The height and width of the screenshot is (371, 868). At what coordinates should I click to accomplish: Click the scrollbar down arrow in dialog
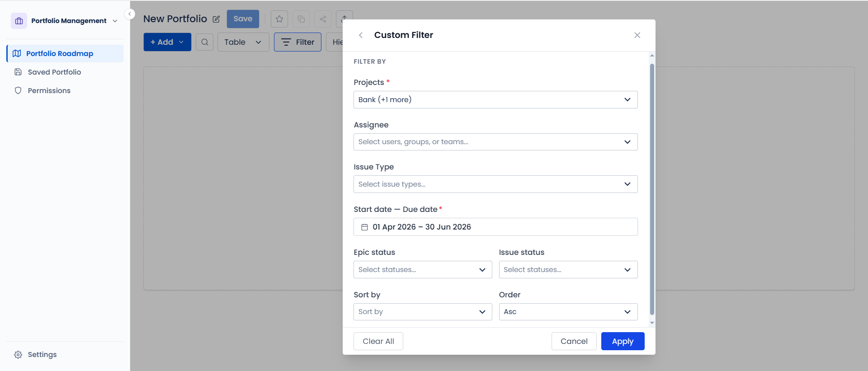click(652, 323)
